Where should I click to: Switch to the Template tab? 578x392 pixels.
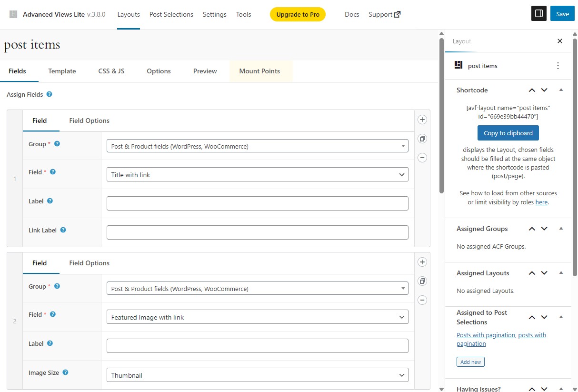tap(61, 70)
